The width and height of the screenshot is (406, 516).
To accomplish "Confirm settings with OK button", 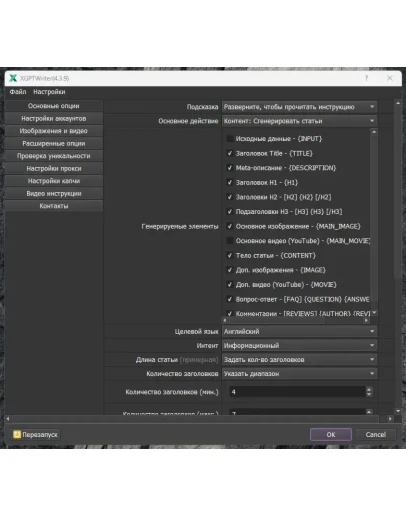I will coord(331,434).
